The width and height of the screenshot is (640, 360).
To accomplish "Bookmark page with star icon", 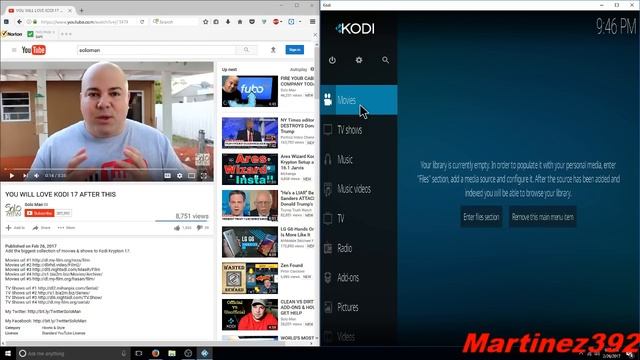I will [x=205, y=22].
